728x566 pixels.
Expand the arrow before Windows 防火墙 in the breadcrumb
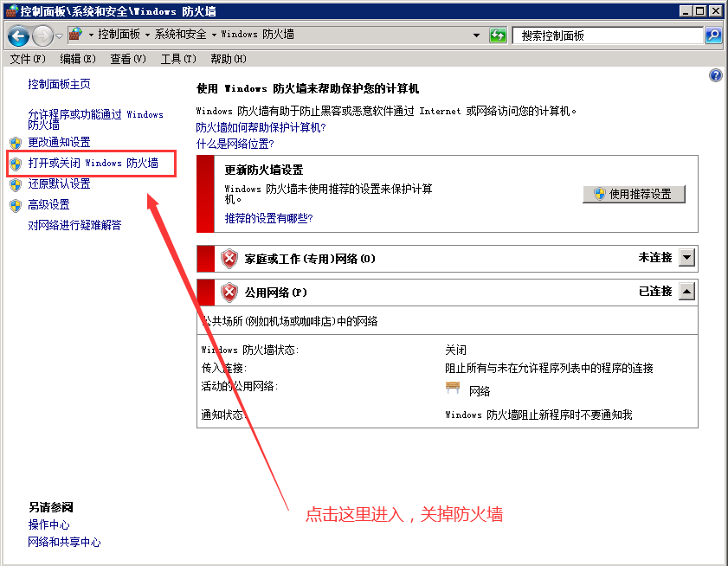click(x=214, y=35)
